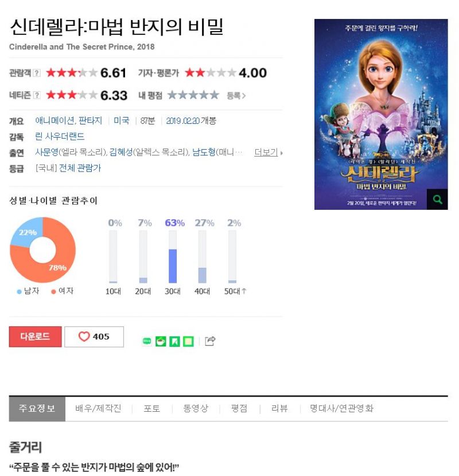Click the 애니메이션 genre link

[55, 121]
